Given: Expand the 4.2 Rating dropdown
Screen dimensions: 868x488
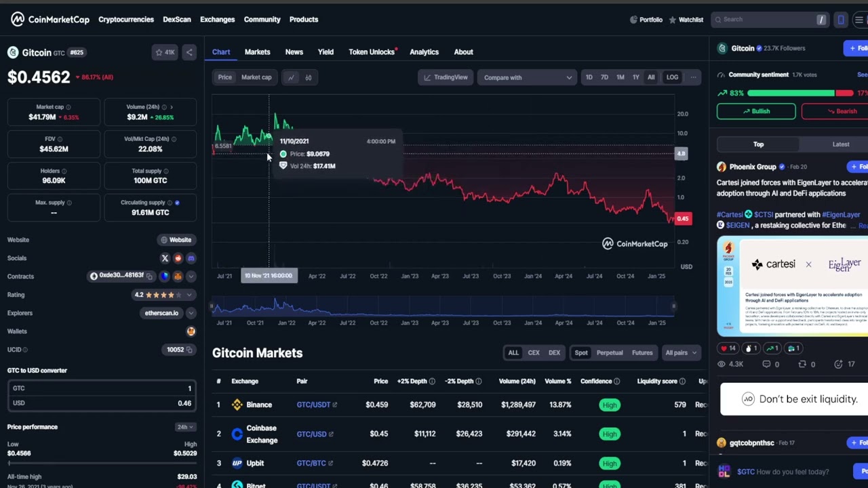Looking at the screenshot, I should click(189, 295).
